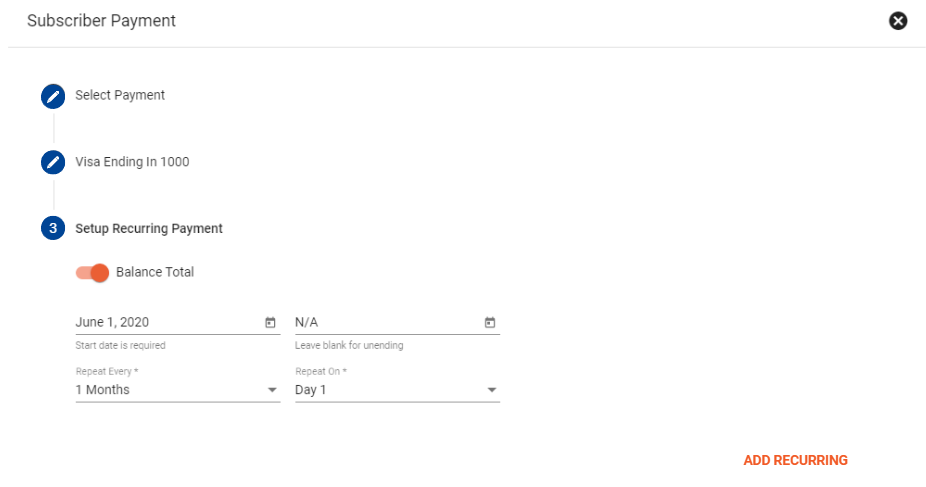Open the Day 1 selection box
926x487 pixels.
click(x=397, y=390)
